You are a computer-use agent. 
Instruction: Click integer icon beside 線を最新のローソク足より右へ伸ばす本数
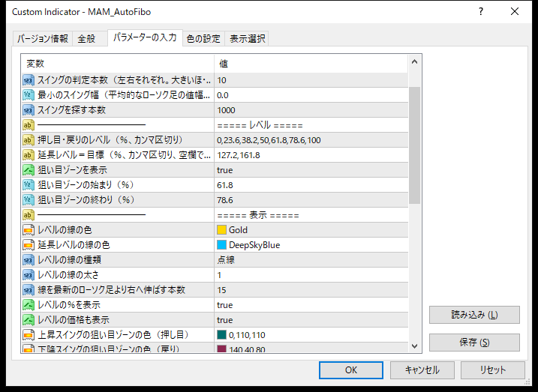click(x=28, y=290)
